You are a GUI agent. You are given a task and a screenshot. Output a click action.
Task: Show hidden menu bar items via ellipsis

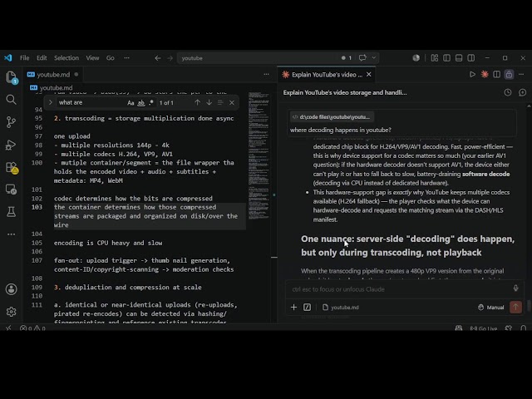click(x=126, y=58)
